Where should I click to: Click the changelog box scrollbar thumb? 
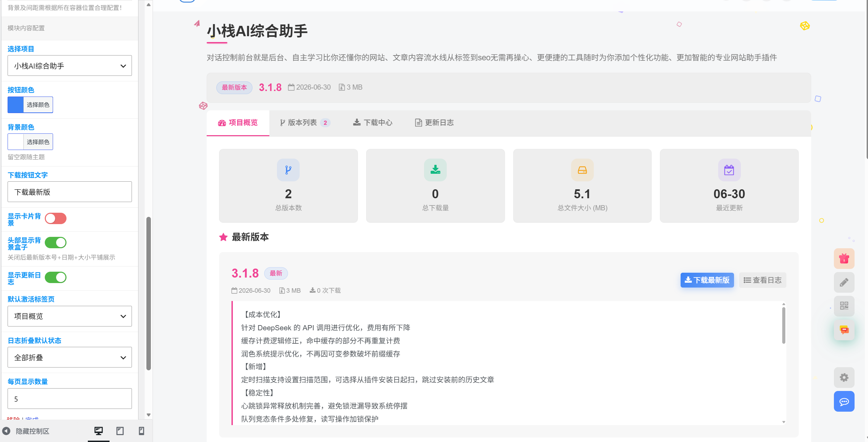[784, 325]
